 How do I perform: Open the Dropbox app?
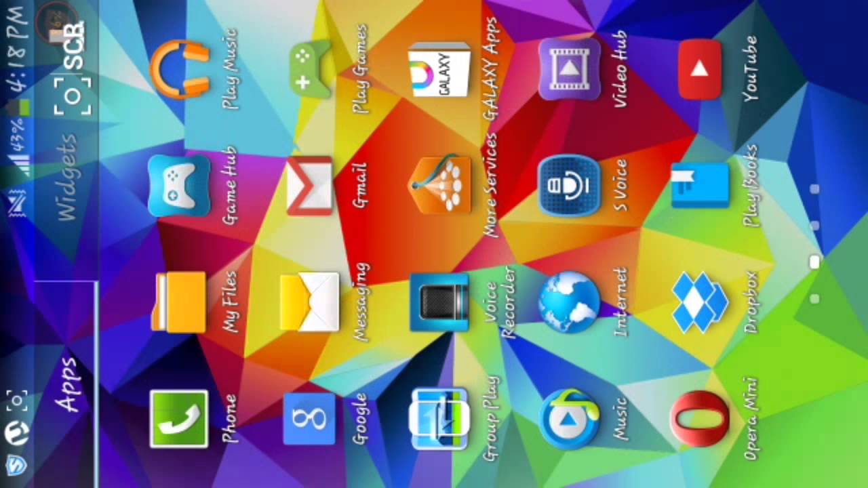point(700,302)
